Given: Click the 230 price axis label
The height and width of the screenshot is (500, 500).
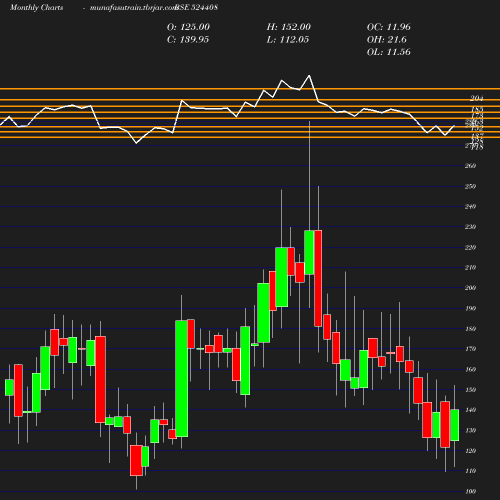Looking at the screenshot, I should (470, 227).
